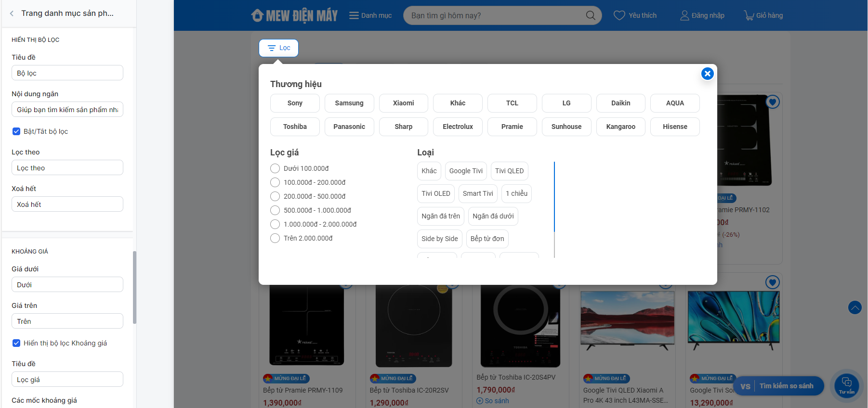Click the Loại list scrollbar

(x=554, y=197)
